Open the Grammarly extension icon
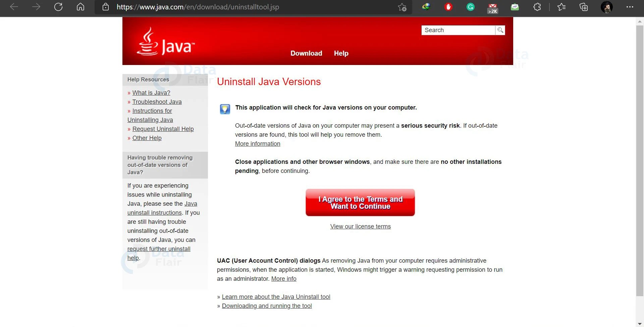The width and height of the screenshot is (644, 327). pyautogui.click(x=471, y=7)
